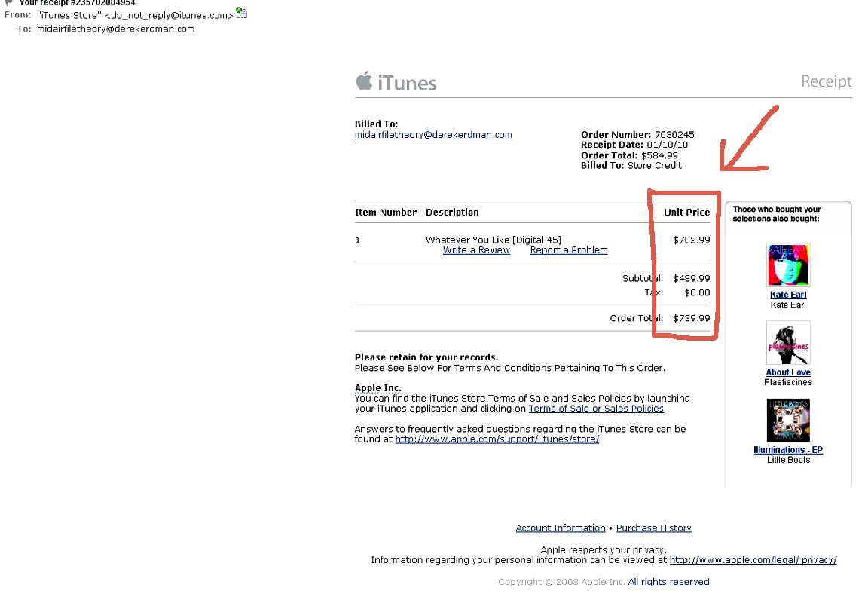Click the Report a Problem link
The height and width of the screenshot is (600, 868).
click(x=569, y=249)
